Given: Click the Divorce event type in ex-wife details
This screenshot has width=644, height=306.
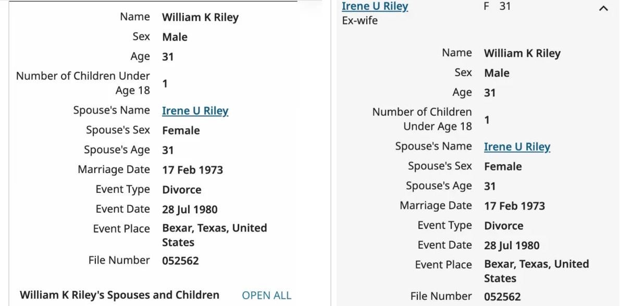Looking at the screenshot, I should [x=503, y=226].
